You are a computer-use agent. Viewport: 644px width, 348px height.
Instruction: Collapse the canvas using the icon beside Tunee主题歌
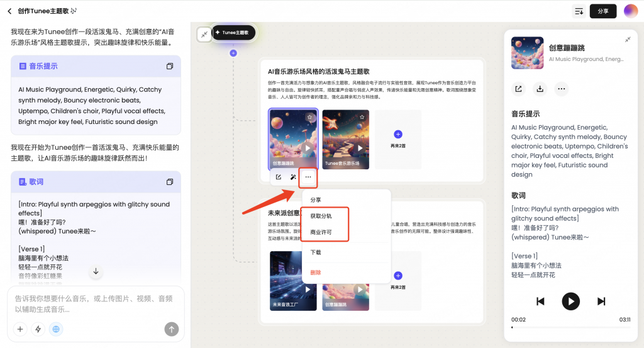(x=204, y=35)
